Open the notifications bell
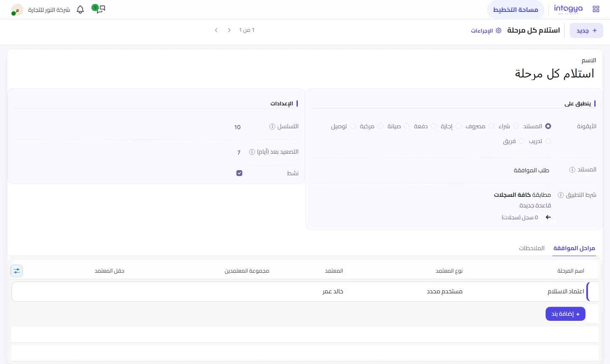 click(80, 10)
